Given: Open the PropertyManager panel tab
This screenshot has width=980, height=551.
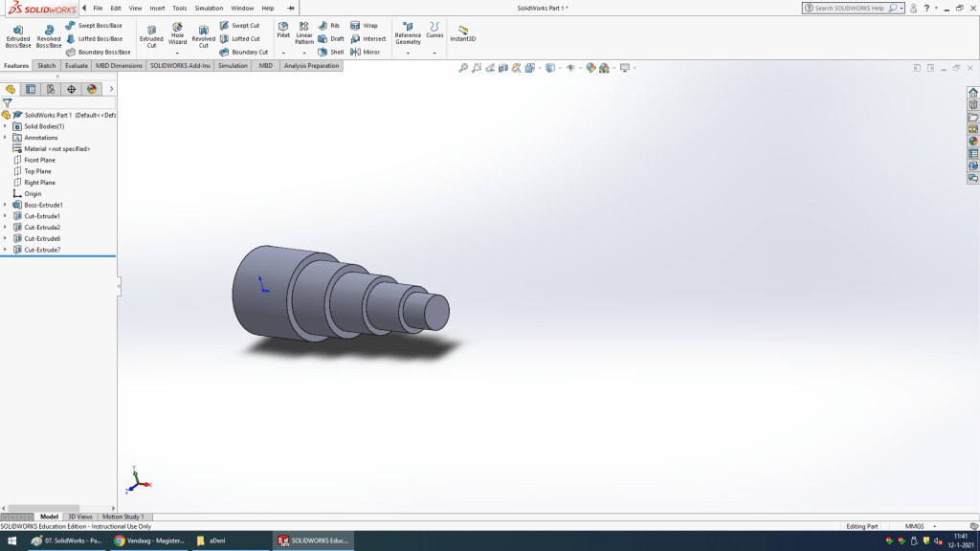Looking at the screenshot, I should [31, 89].
